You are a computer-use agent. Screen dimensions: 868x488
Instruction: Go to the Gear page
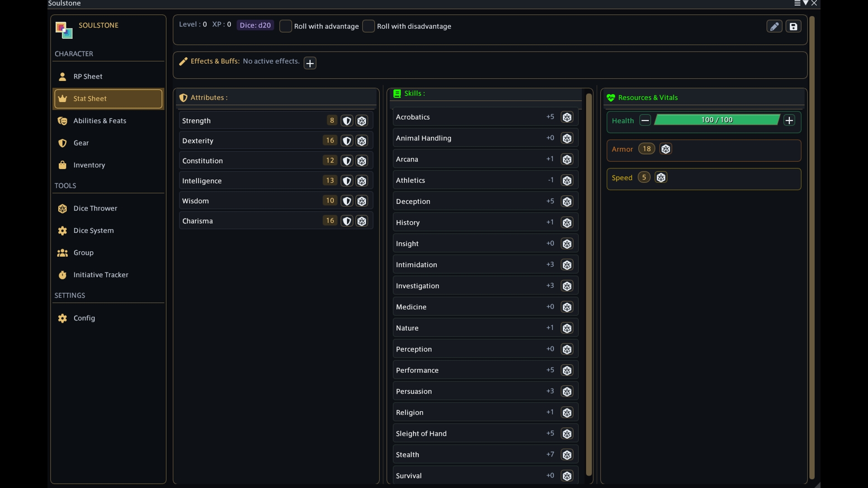(x=108, y=143)
